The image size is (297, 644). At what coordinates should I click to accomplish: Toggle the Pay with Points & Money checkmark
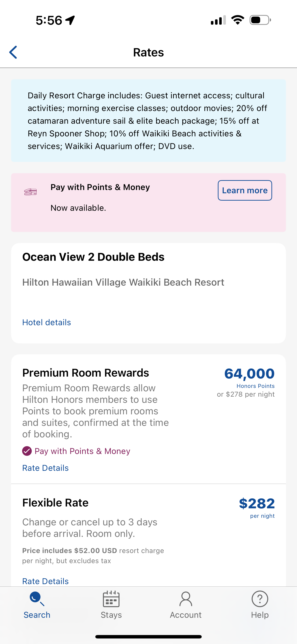27,451
